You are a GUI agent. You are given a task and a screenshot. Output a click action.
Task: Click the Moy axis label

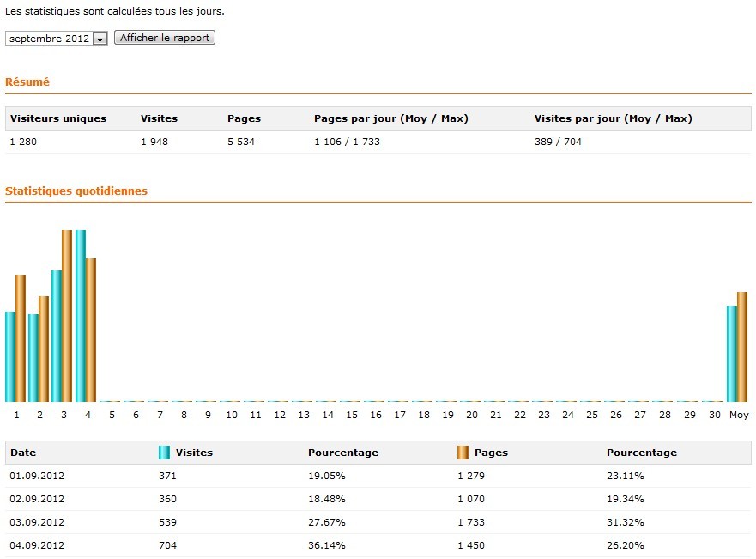[x=739, y=415]
